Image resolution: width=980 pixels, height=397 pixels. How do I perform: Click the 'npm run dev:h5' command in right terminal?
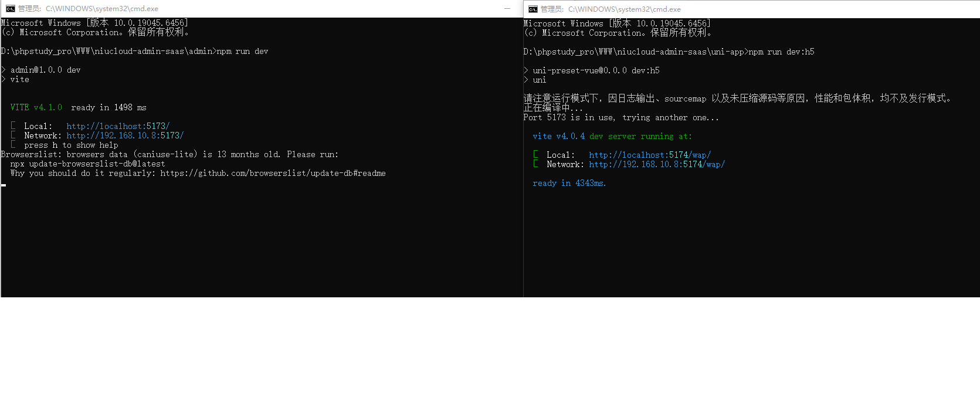coord(781,52)
